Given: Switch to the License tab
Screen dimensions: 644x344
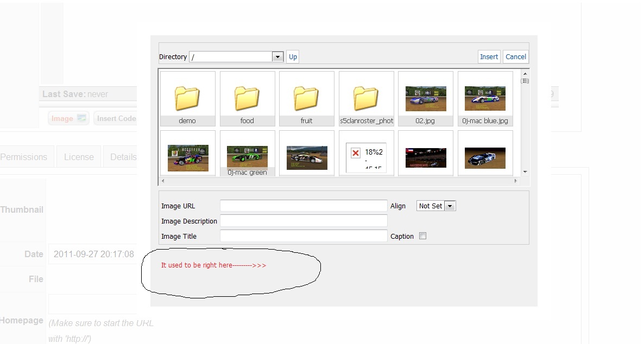Looking at the screenshot, I should tap(79, 157).
